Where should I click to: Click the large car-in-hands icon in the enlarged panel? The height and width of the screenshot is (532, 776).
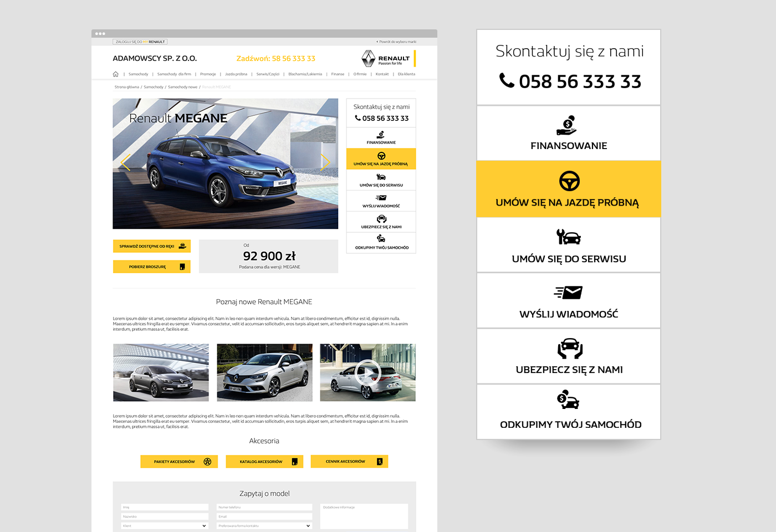coord(570,349)
